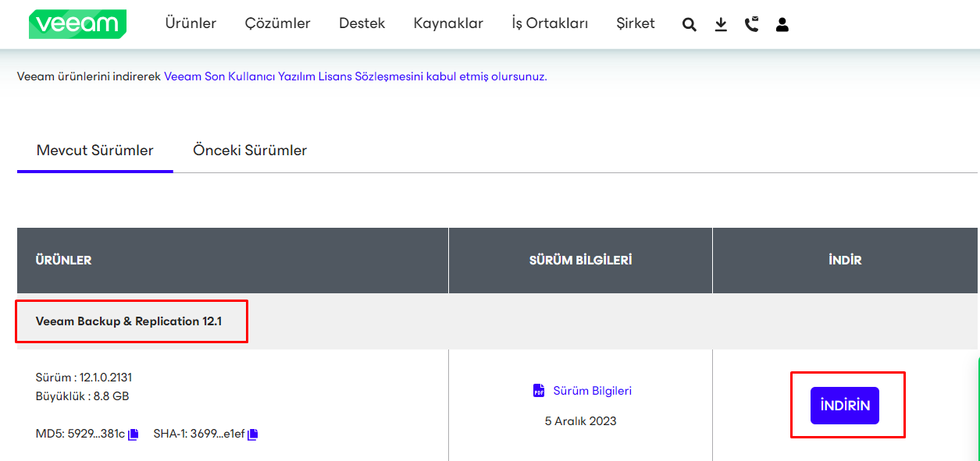
Task: Click the Veeam Backup & Replication 12.1 title
Action: (x=129, y=321)
